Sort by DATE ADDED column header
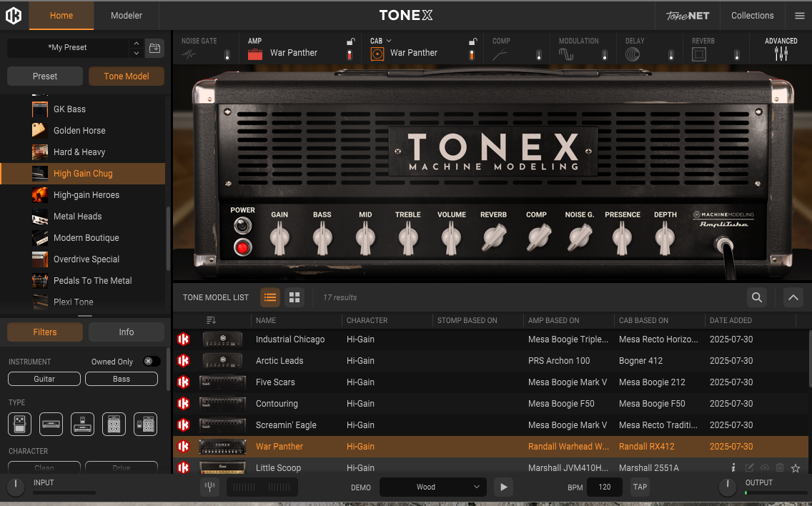The width and height of the screenshot is (812, 506). pos(731,321)
